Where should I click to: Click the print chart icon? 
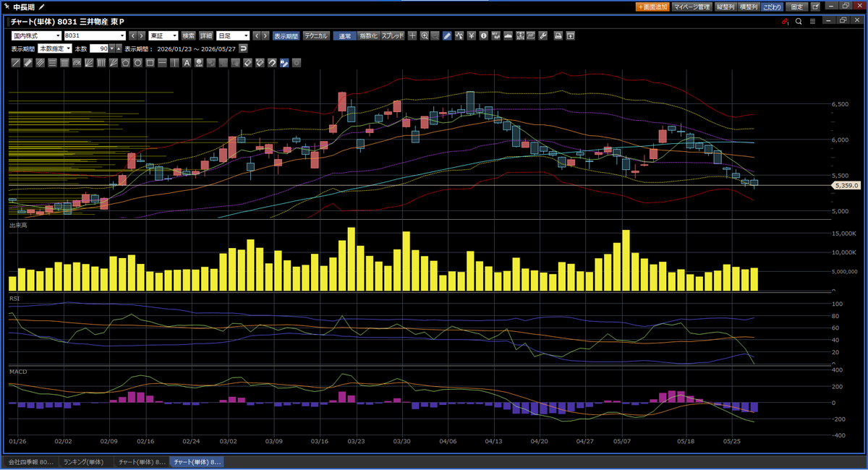(558, 35)
